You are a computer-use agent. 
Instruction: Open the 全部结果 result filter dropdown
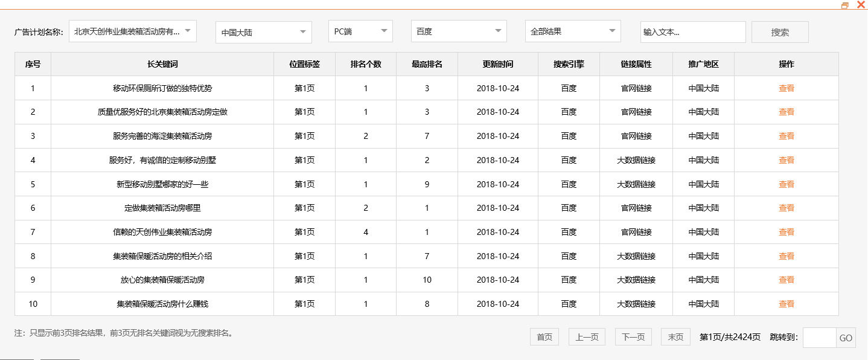coord(572,31)
